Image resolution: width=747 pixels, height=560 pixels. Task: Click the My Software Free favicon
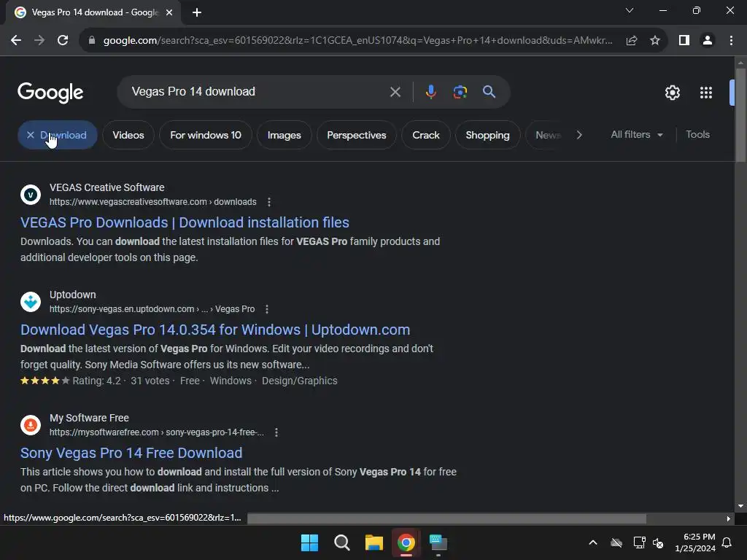click(31, 425)
